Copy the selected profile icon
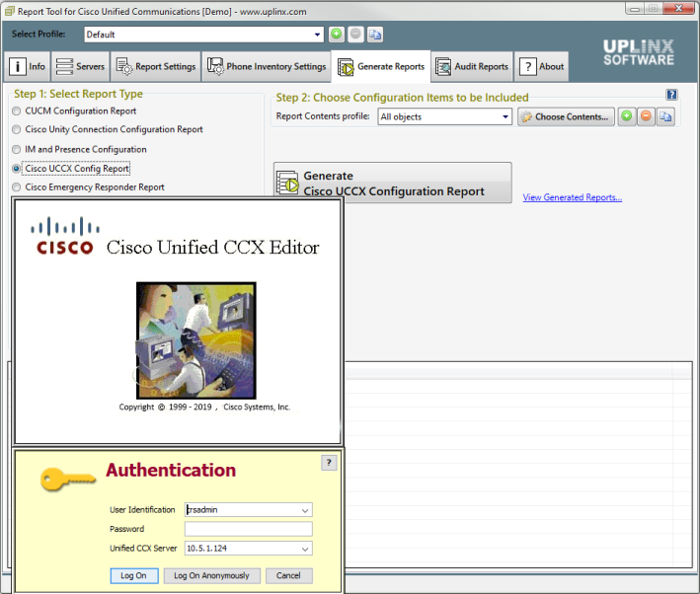The image size is (700, 594). coord(375,35)
